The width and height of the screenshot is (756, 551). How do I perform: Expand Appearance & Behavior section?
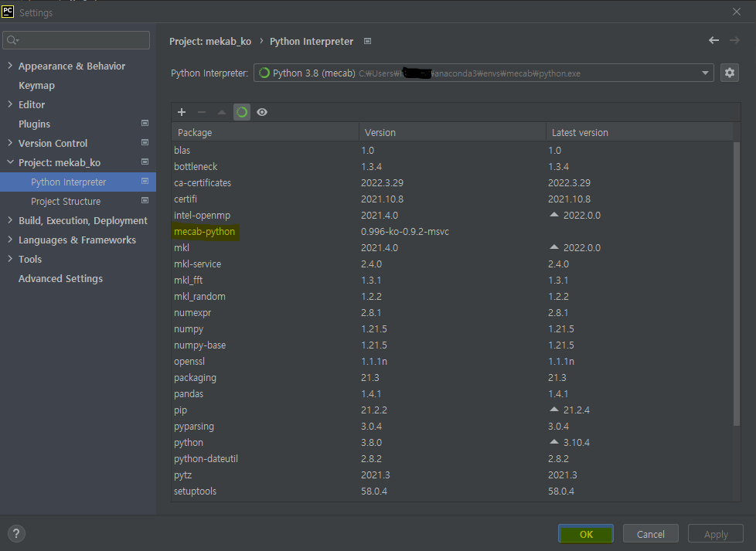click(10, 66)
